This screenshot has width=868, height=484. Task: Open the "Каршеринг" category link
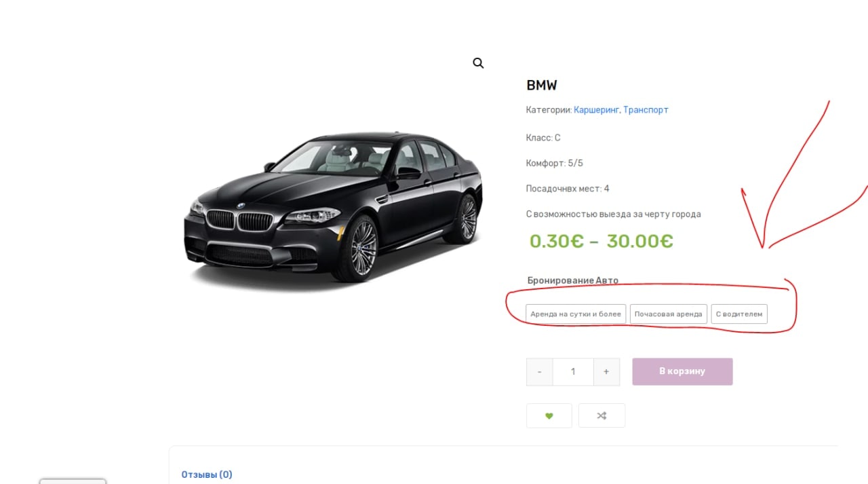[x=596, y=109]
